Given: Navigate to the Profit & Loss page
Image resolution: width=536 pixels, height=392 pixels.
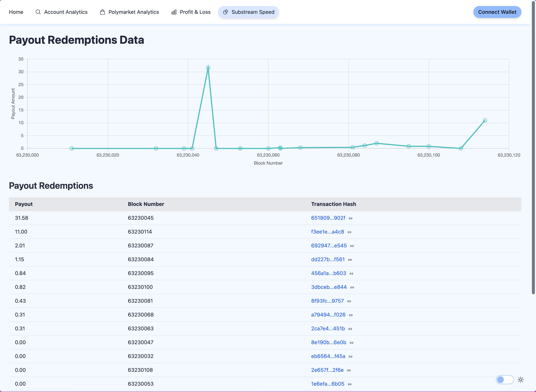Looking at the screenshot, I should (x=191, y=12).
